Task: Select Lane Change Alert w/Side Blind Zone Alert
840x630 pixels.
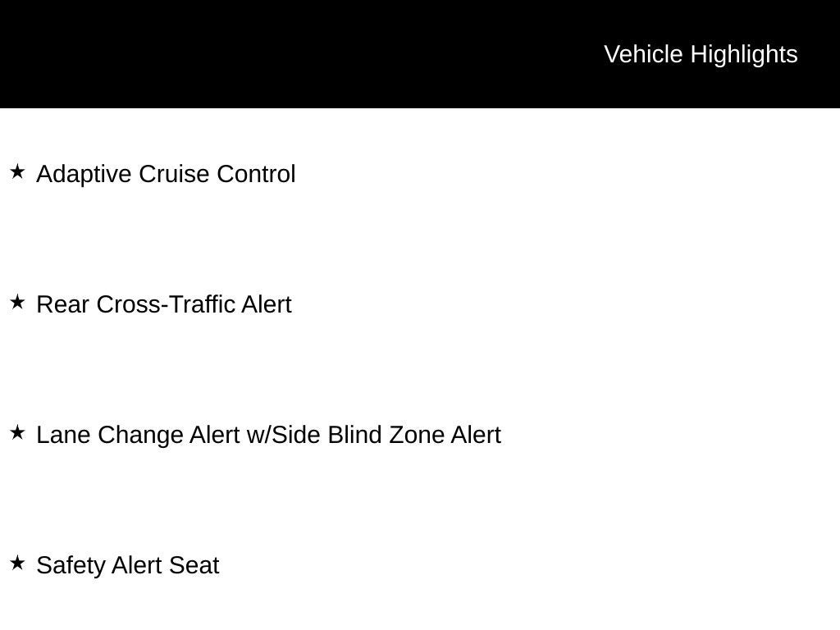Action: pos(268,435)
